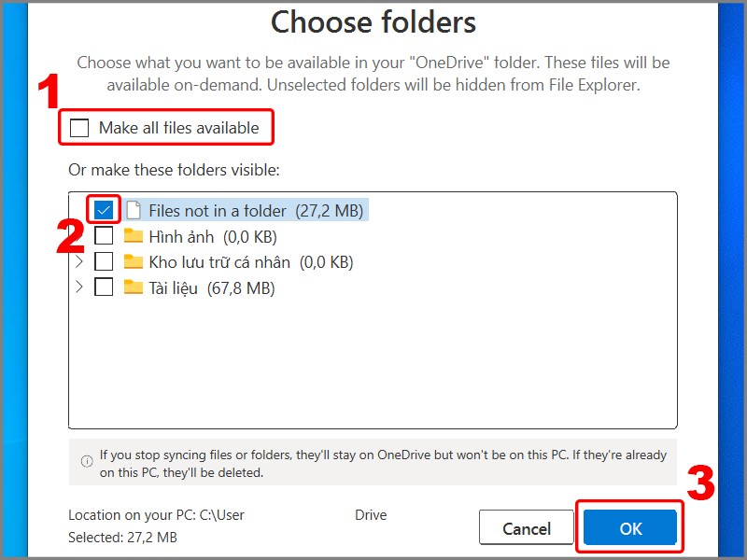
Task: Uncheck Files not in a folder checkbox
Action: [104, 210]
